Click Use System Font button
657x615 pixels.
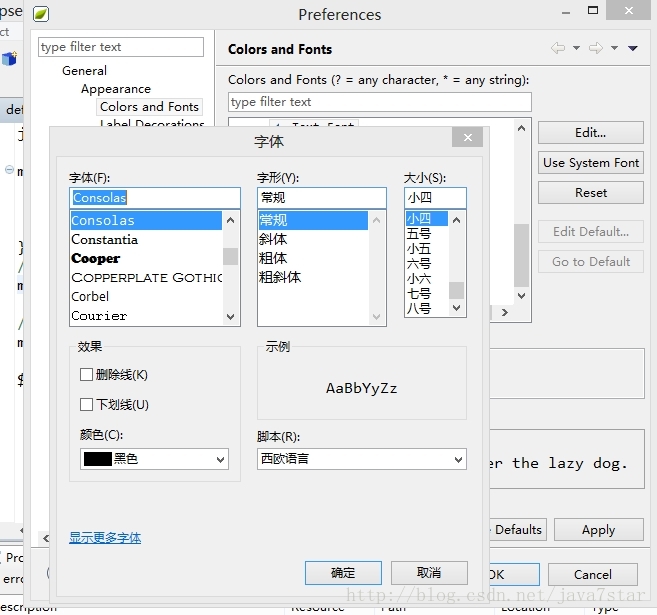coord(590,163)
